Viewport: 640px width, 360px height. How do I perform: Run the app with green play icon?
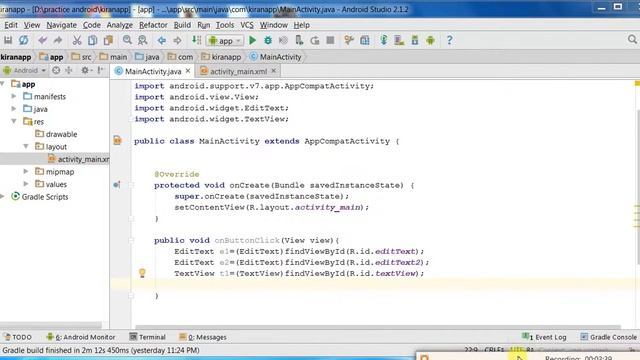pyautogui.click(x=253, y=40)
